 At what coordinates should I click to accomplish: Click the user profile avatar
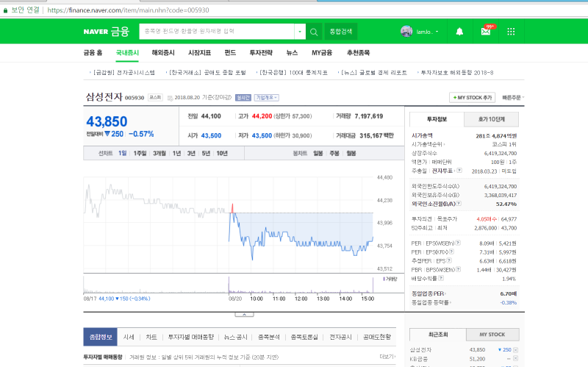tap(406, 32)
